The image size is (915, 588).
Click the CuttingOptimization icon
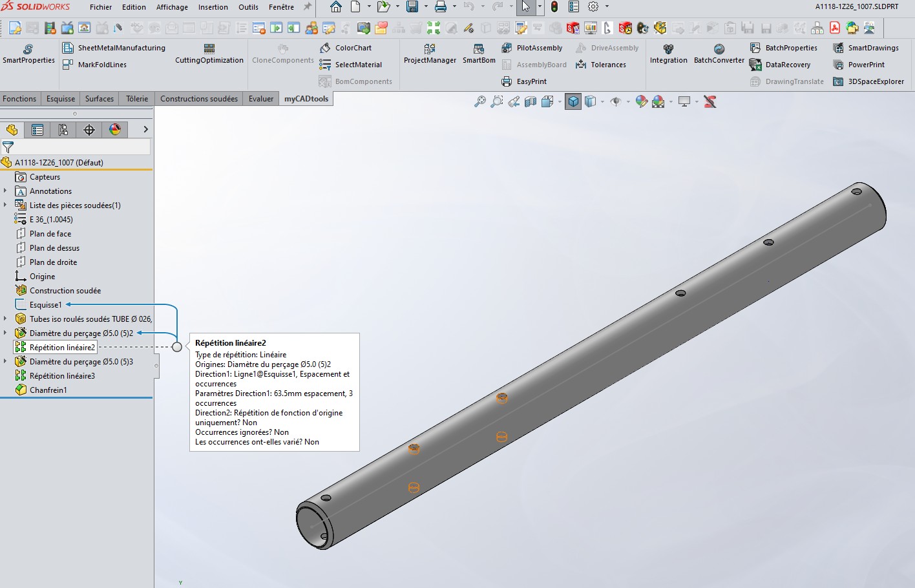209,54
